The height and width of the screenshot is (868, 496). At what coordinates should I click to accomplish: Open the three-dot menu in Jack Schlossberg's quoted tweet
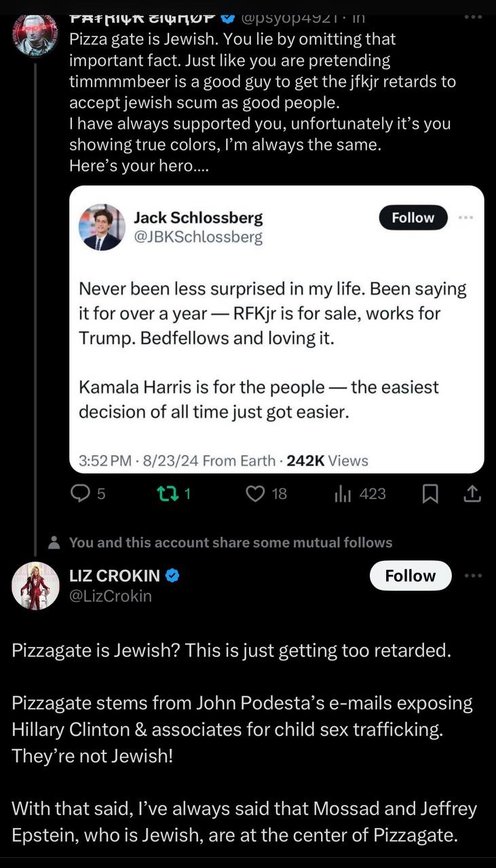[465, 218]
